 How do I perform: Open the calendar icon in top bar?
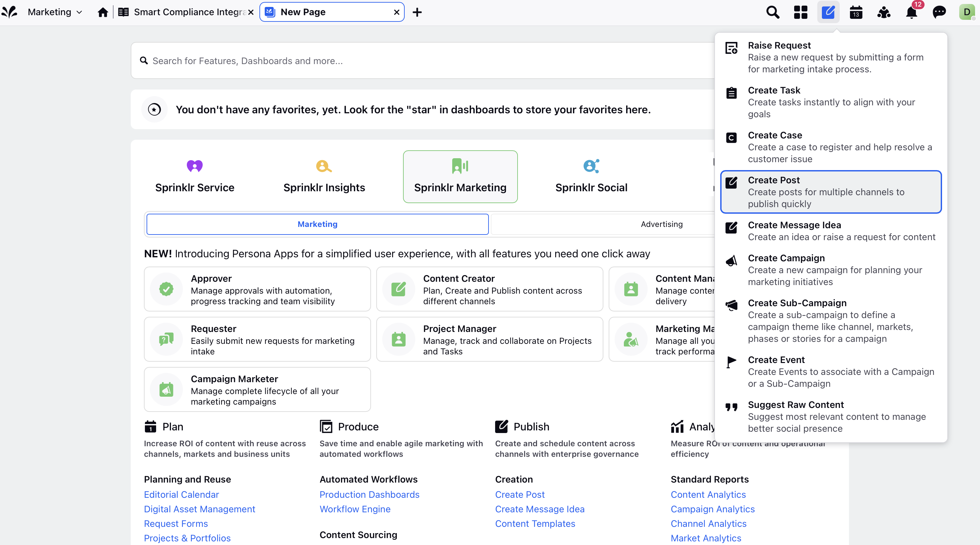pyautogui.click(x=856, y=12)
